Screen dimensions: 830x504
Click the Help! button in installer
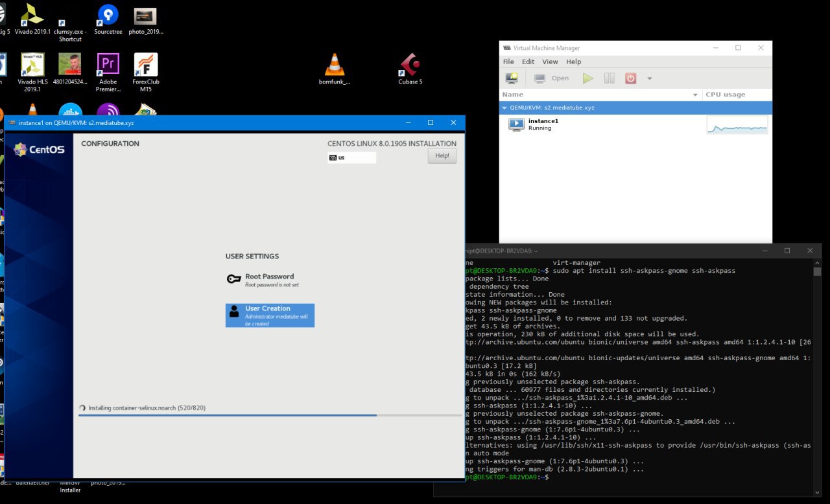442,156
